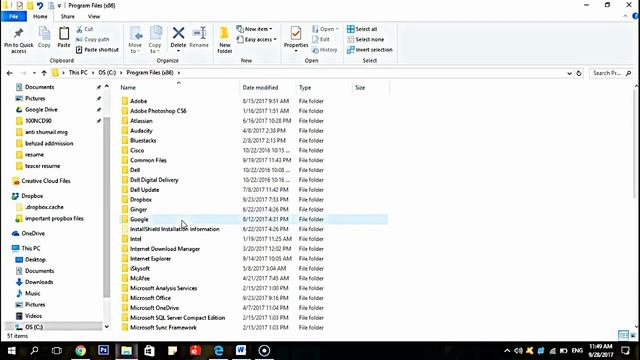640x360 pixels.
Task: Select Paste shortcut command
Action: [97, 50]
